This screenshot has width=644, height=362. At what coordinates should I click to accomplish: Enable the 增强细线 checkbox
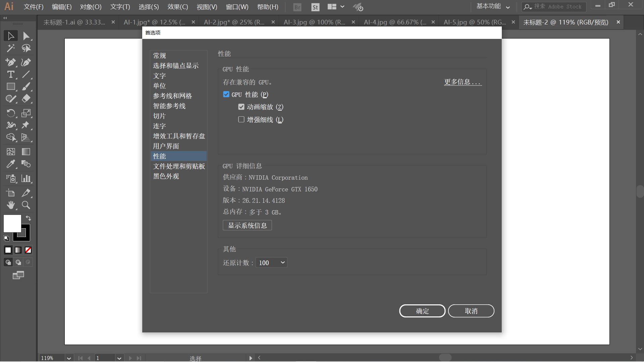point(241,120)
